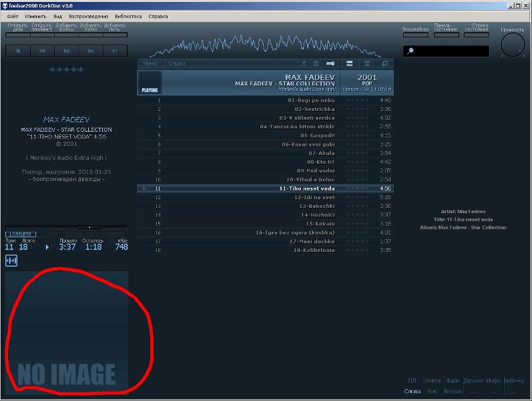Screen dimensions: 532x401
Task: Select track 01-Begi po nebu
Action: click(x=265, y=100)
